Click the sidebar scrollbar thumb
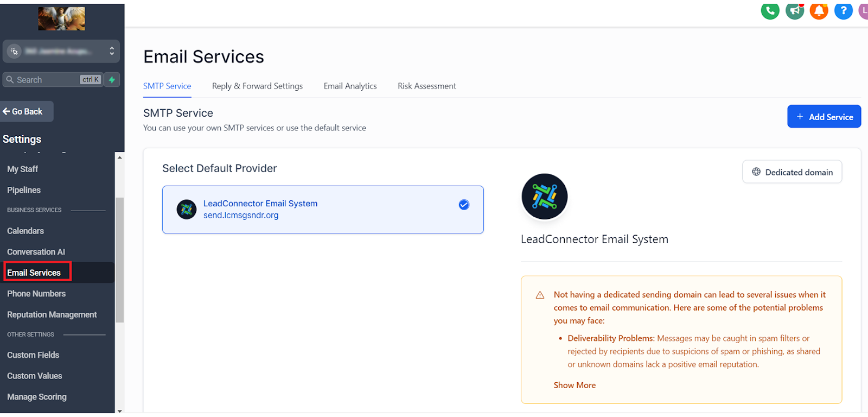 click(x=119, y=260)
